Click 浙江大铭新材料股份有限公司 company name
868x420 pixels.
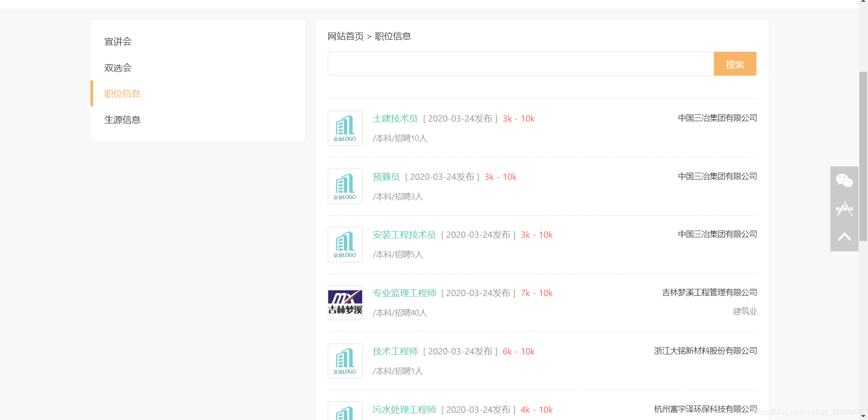tap(705, 351)
